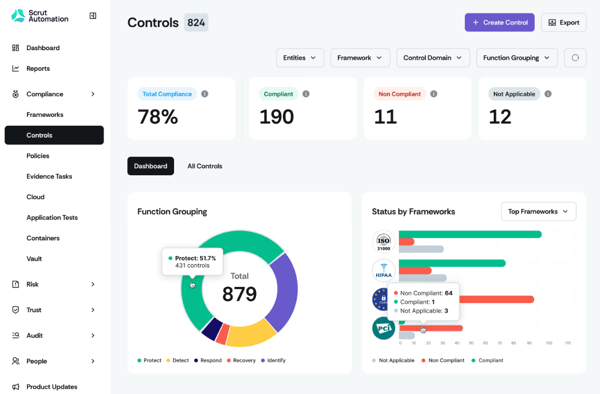
Task: Open the Framework filter dropdown
Action: pos(360,58)
